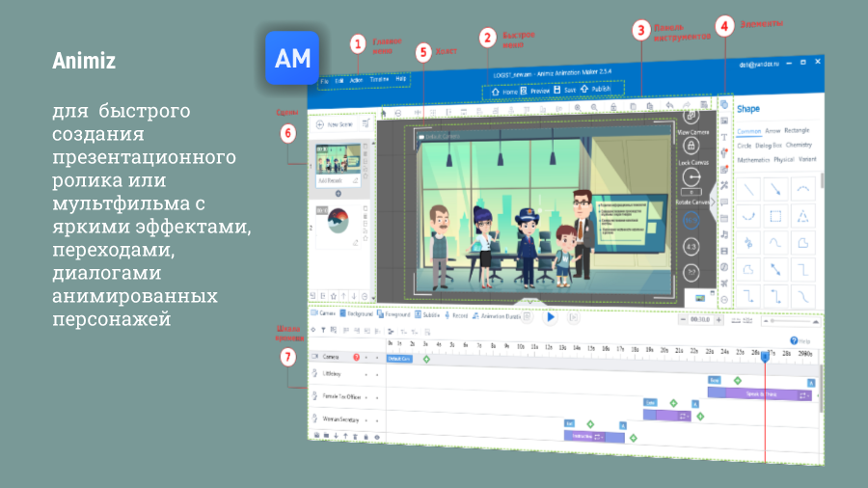Switch to the Physical shapes tab

pos(784,159)
